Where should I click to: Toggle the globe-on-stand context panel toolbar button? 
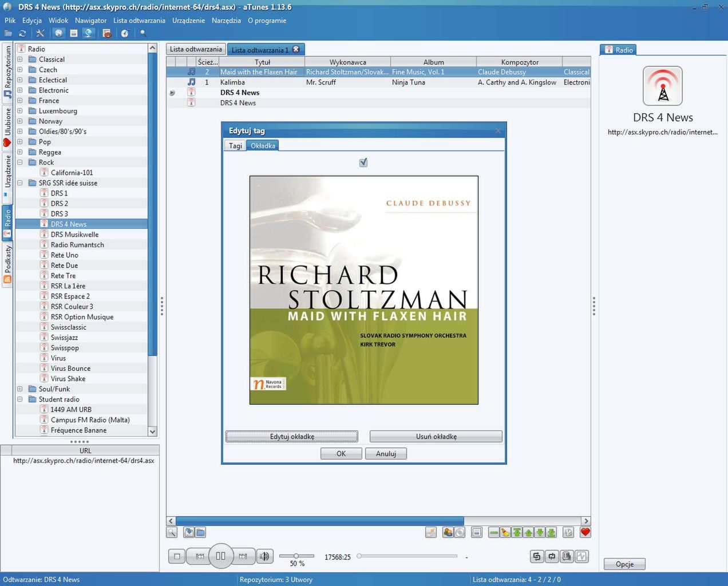click(89, 34)
